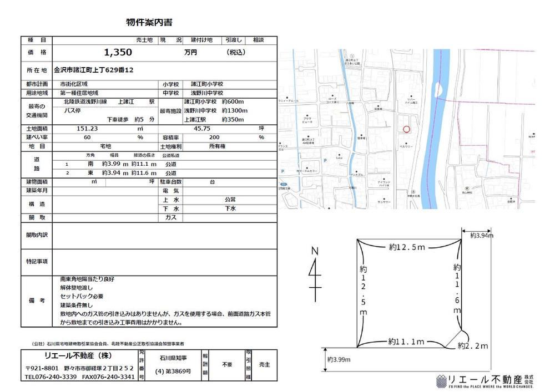The width and height of the screenshot is (555, 392).
Task: Click the property type 売土地
Action: click(x=144, y=40)
